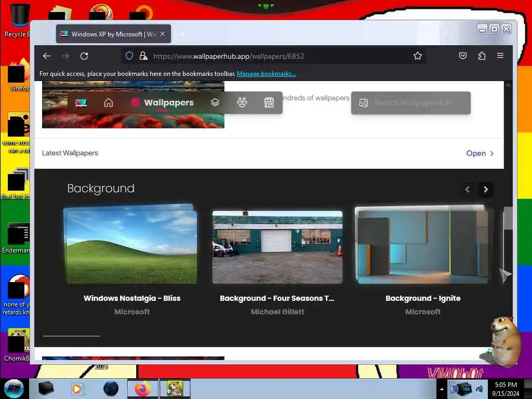This screenshot has height=399, width=532.
Task: Select the Windows XP by Microsoft tab
Action: (113, 34)
